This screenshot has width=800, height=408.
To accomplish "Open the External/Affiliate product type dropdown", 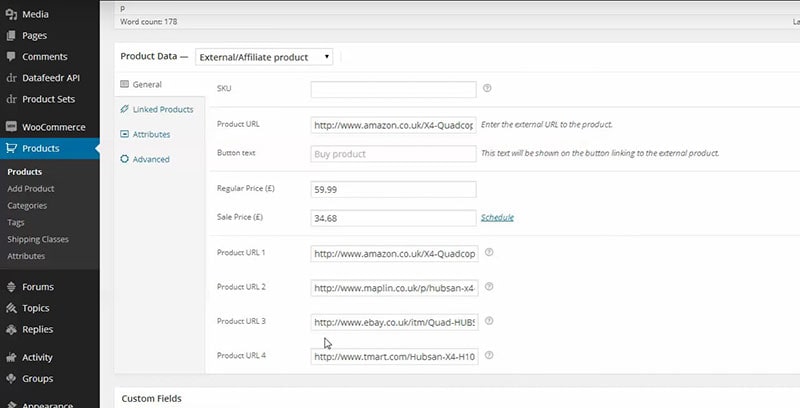I will (264, 57).
